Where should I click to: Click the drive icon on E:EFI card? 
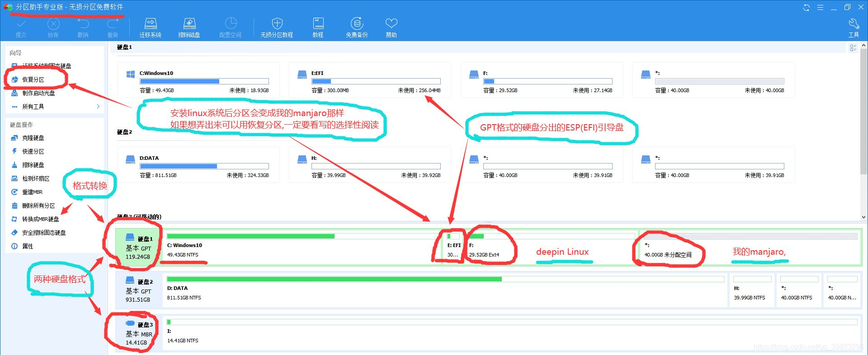[x=302, y=75]
